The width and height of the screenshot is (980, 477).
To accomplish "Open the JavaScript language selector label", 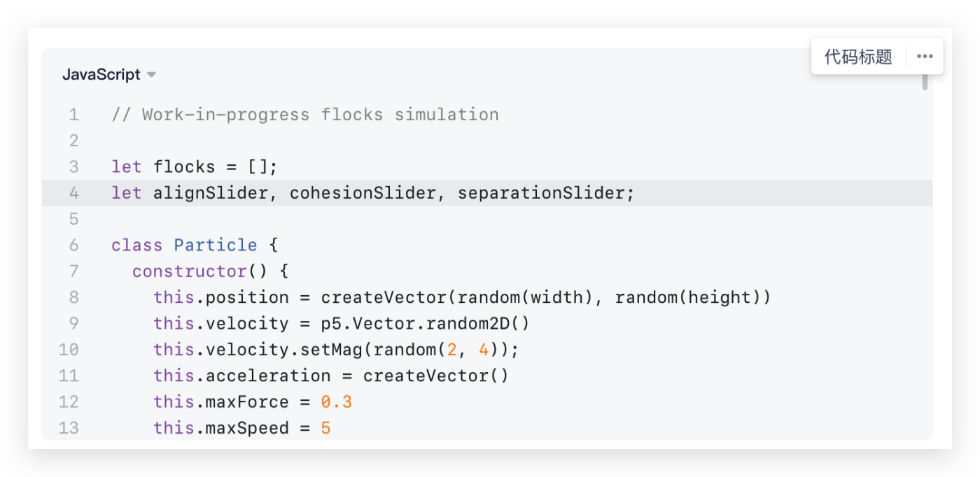I will pos(101,75).
